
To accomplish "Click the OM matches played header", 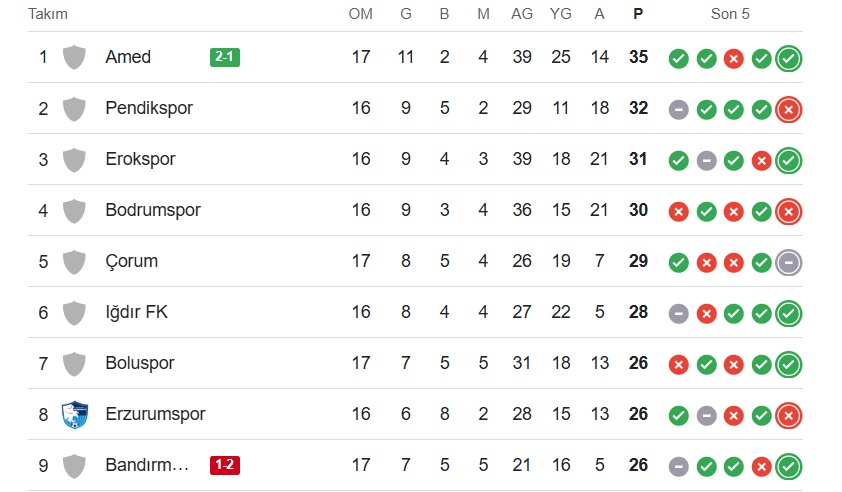I will (360, 14).
